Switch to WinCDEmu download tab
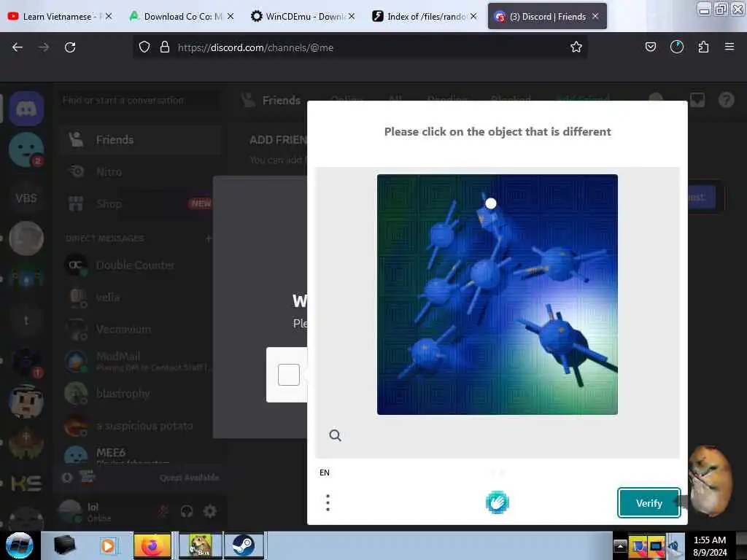The image size is (747, 560). pyautogui.click(x=303, y=16)
